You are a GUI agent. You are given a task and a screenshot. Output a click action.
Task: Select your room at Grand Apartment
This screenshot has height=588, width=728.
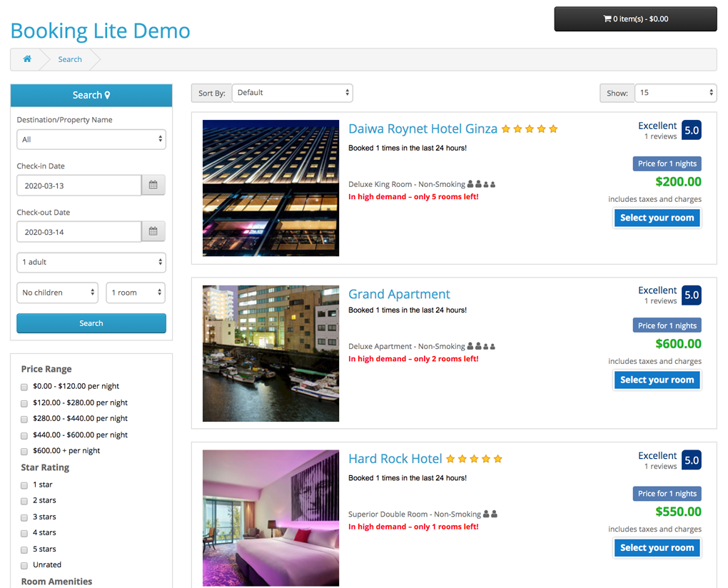[657, 380]
